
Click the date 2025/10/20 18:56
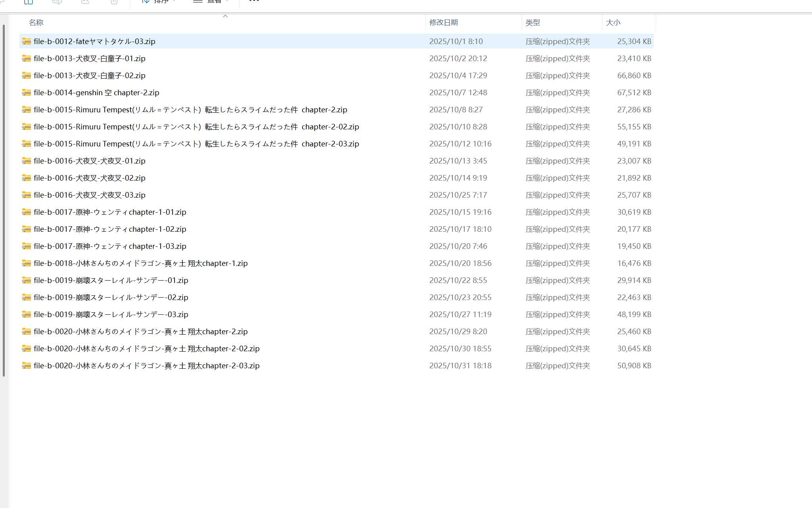pos(460,263)
